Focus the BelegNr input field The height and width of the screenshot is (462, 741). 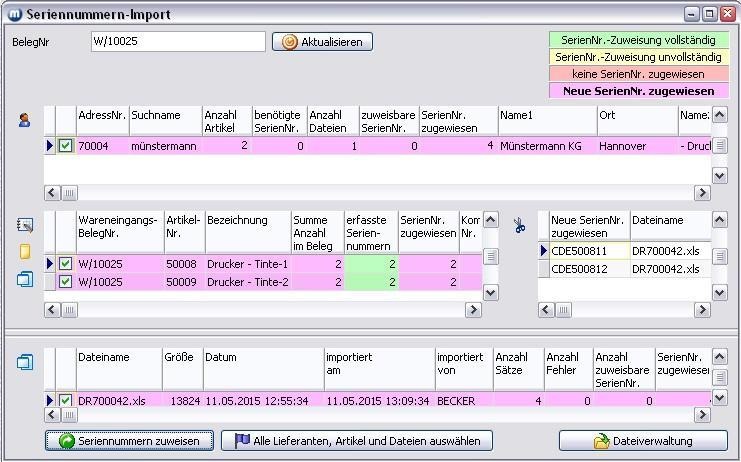click(176, 42)
